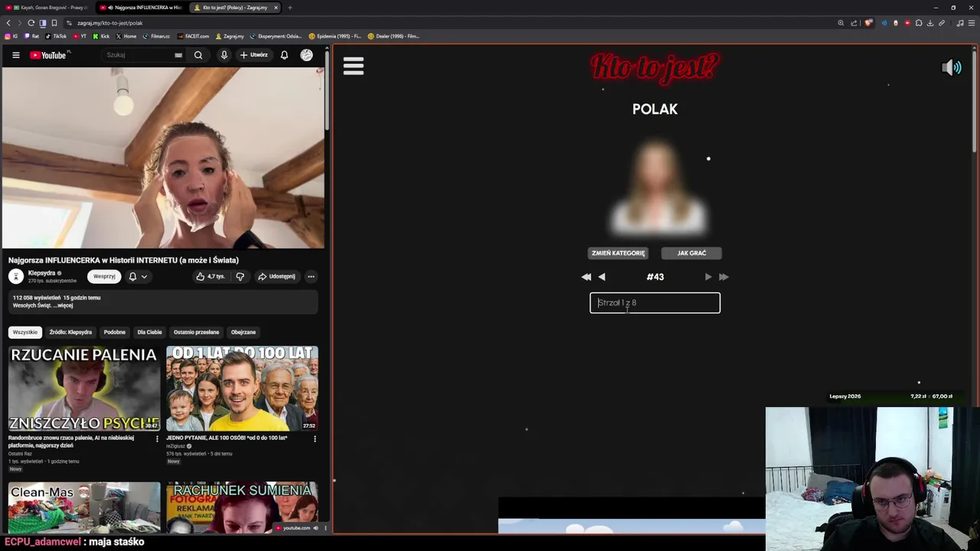Open the browser main menu icon
This screenshot has width=980, height=551.
[x=972, y=23]
